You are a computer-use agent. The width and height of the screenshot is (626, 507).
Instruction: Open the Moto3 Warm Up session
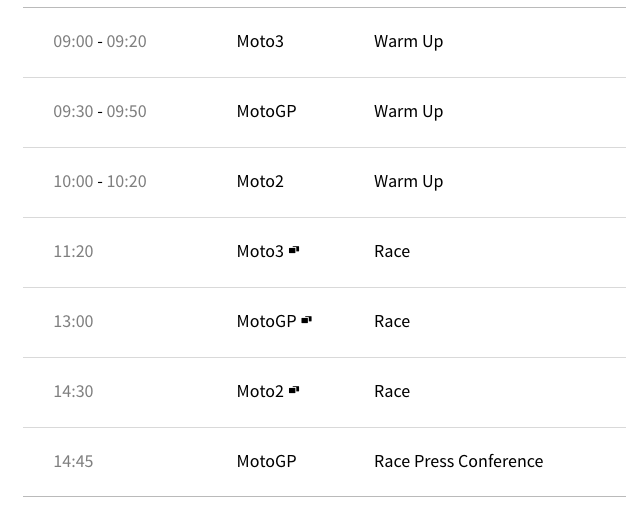[408, 42]
